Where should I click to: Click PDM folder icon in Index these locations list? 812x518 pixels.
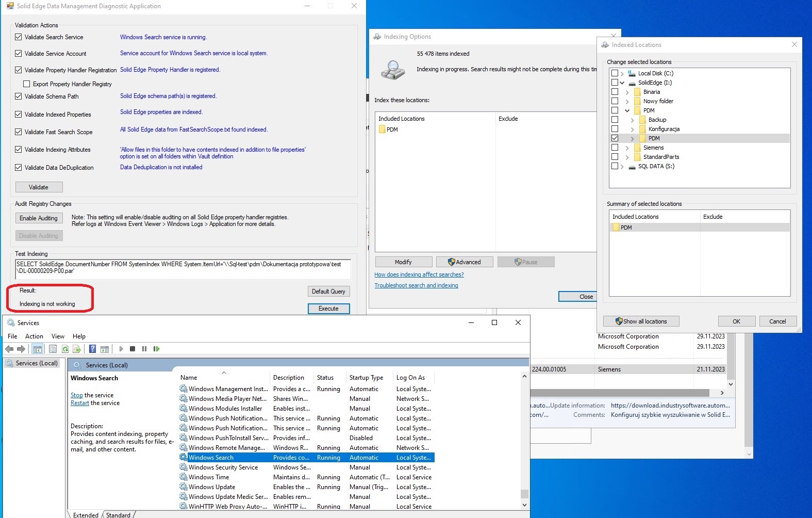[x=382, y=129]
